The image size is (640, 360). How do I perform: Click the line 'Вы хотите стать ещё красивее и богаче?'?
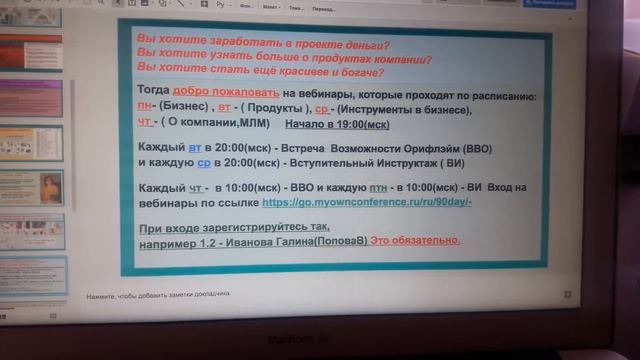[x=260, y=69]
